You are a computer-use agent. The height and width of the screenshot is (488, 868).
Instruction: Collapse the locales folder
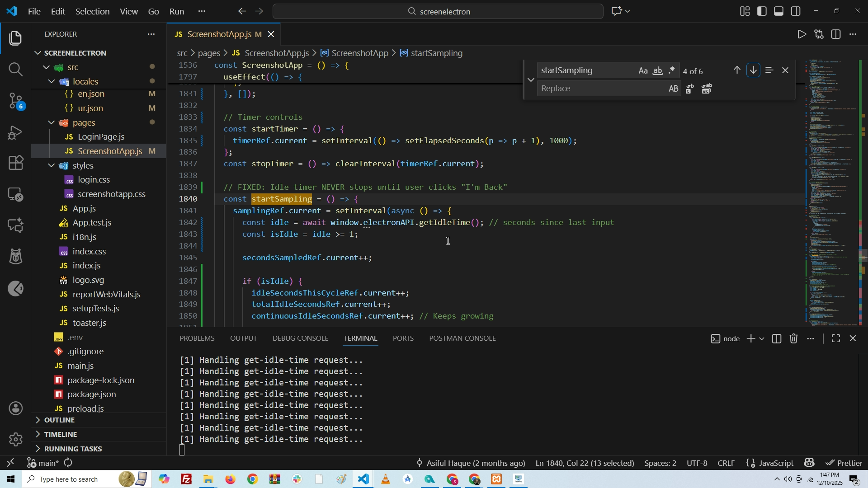tap(52, 82)
